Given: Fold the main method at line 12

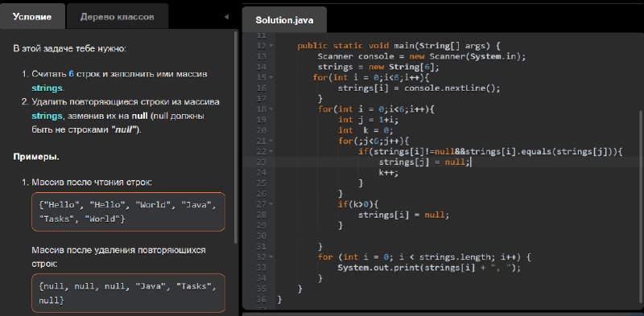Looking at the screenshot, I should click(270, 46).
